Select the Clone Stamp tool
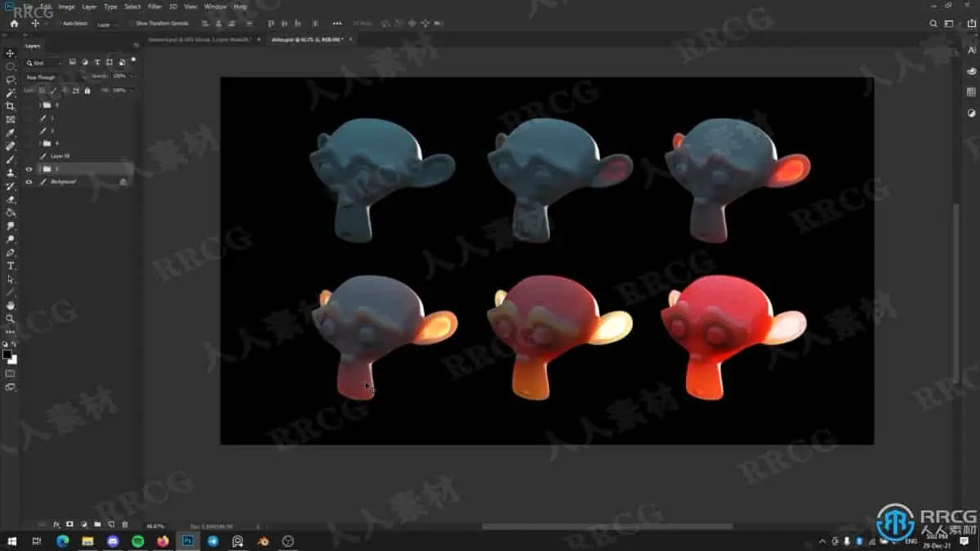The image size is (980, 551). click(x=11, y=171)
